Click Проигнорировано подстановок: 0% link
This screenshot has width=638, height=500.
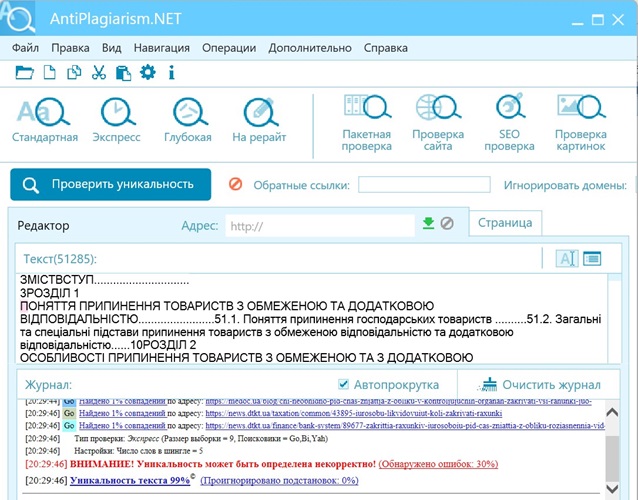point(279,480)
